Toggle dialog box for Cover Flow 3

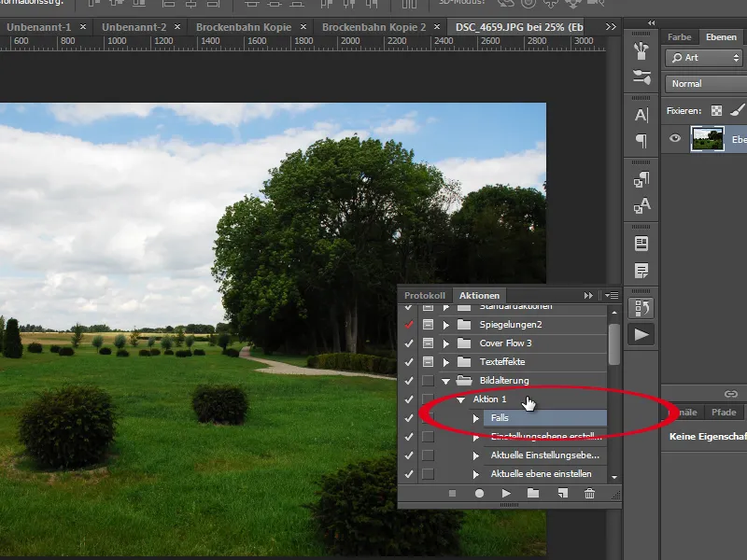428,343
